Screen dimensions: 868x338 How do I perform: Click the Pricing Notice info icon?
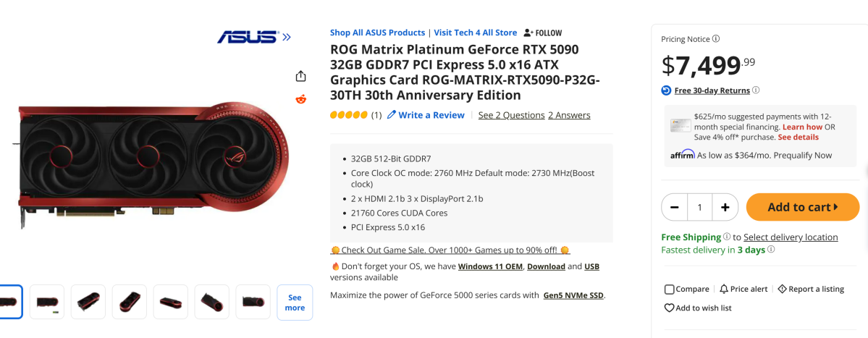pos(716,39)
